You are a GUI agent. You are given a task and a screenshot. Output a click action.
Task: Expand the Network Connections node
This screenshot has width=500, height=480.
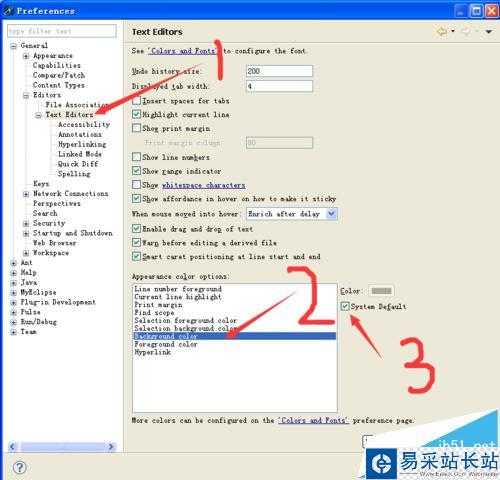click(26, 194)
